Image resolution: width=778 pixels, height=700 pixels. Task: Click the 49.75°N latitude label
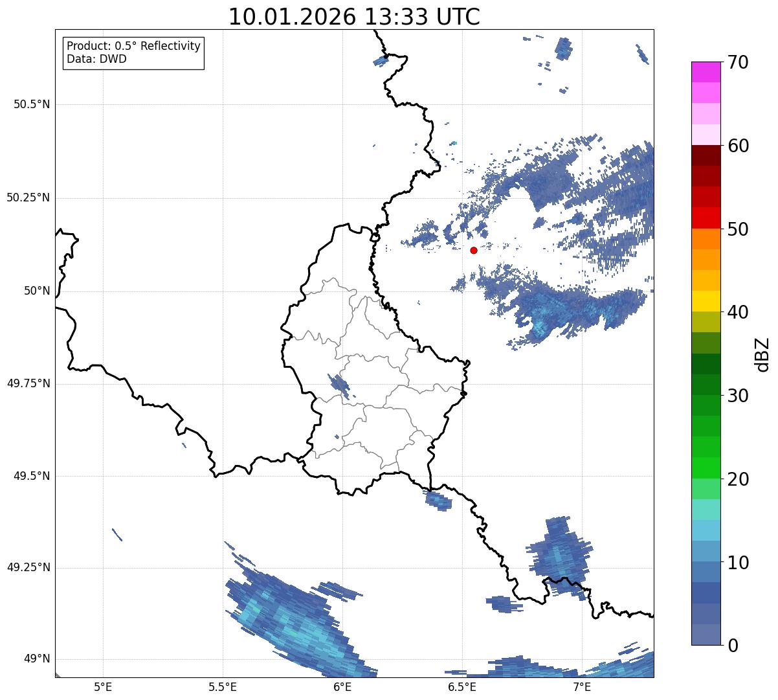[28, 383]
